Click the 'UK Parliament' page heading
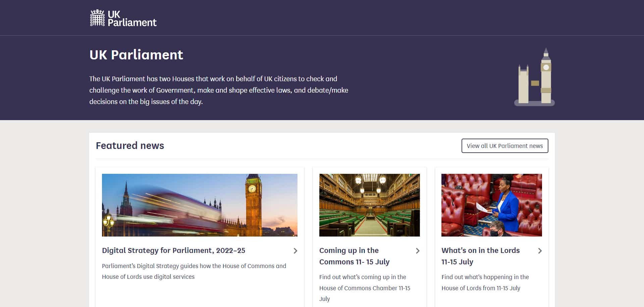This screenshot has width=644, height=307. pos(136,55)
